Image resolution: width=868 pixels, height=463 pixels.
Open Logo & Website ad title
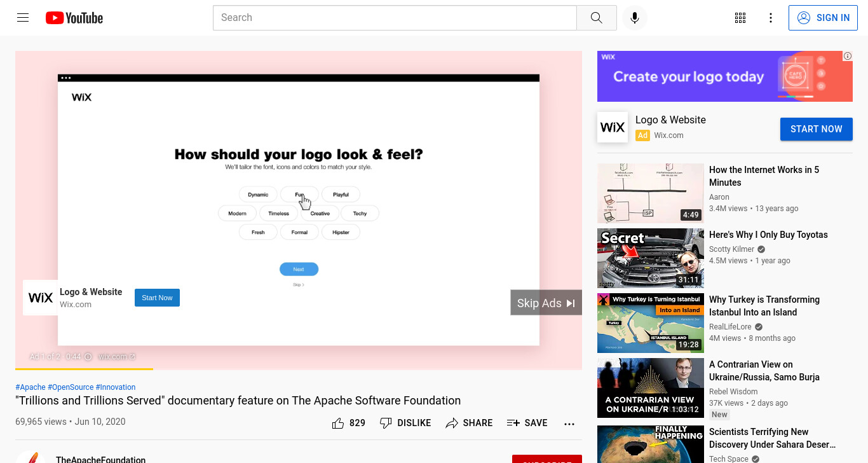tap(670, 120)
